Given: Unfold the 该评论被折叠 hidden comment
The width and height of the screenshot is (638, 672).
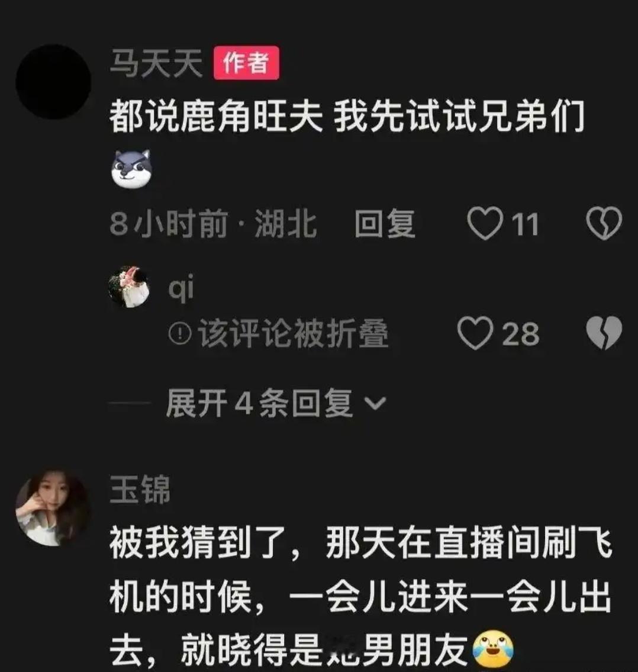Looking at the screenshot, I should [x=293, y=333].
